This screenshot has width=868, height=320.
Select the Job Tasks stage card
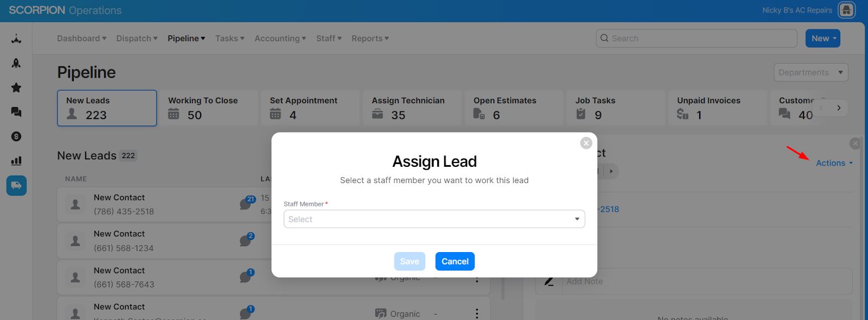tap(616, 108)
